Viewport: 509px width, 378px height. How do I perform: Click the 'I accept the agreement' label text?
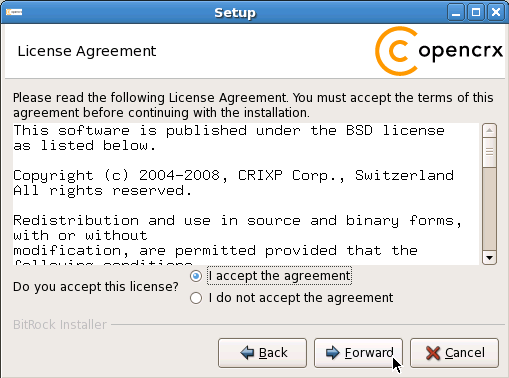(279, 276)
